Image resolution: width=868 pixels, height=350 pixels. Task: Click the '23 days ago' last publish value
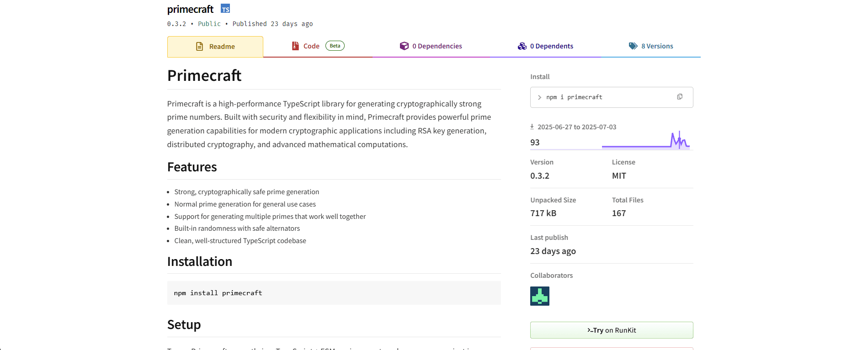pos(553,251)
